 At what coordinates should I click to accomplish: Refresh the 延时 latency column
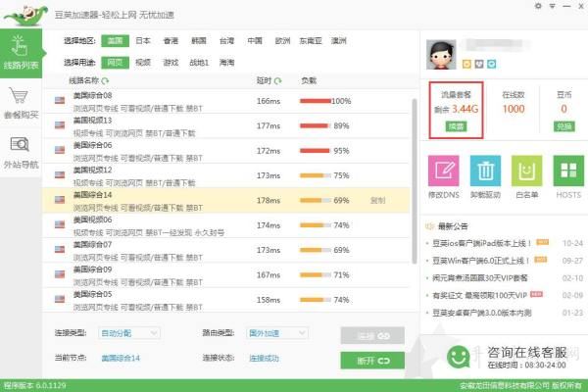click(278, 80)
